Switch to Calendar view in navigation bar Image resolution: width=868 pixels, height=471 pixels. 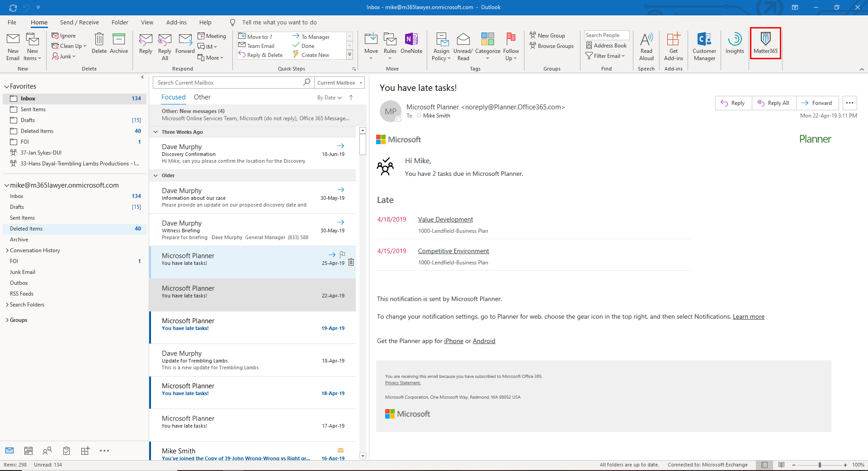tap(28, 451)
